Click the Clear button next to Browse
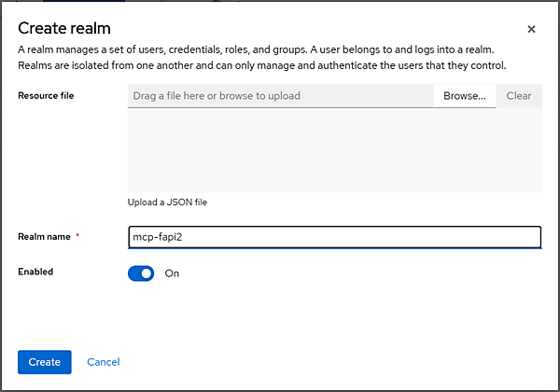The image size is (560, 392). pyautogui.click(x=519, y=96)
